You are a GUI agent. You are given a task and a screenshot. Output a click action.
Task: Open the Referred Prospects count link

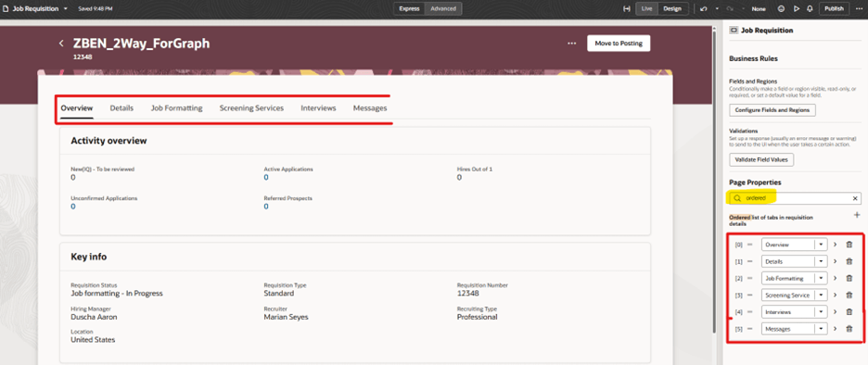266,207
